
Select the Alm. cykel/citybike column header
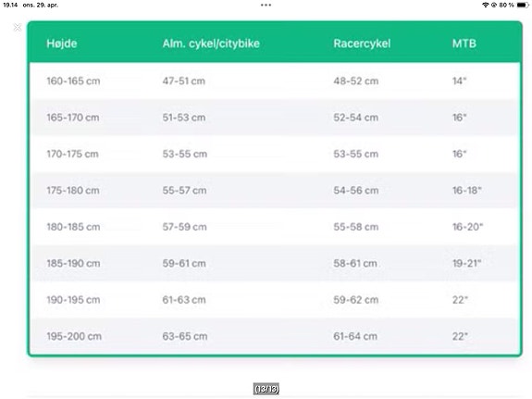tap(211, 44)
